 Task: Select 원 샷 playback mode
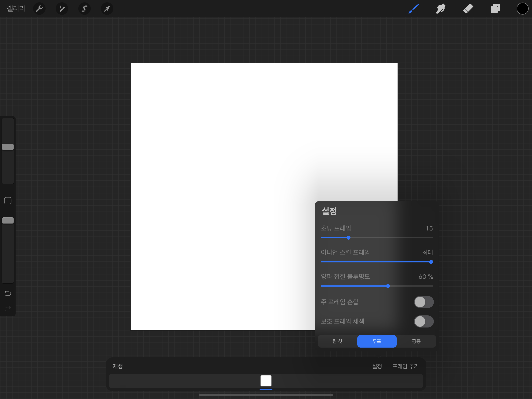337,341
